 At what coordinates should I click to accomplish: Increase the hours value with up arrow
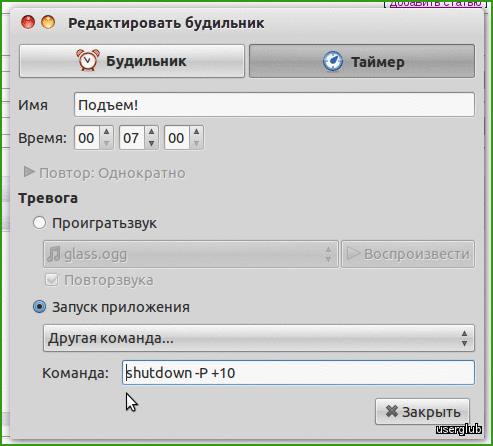pos(106,132)
